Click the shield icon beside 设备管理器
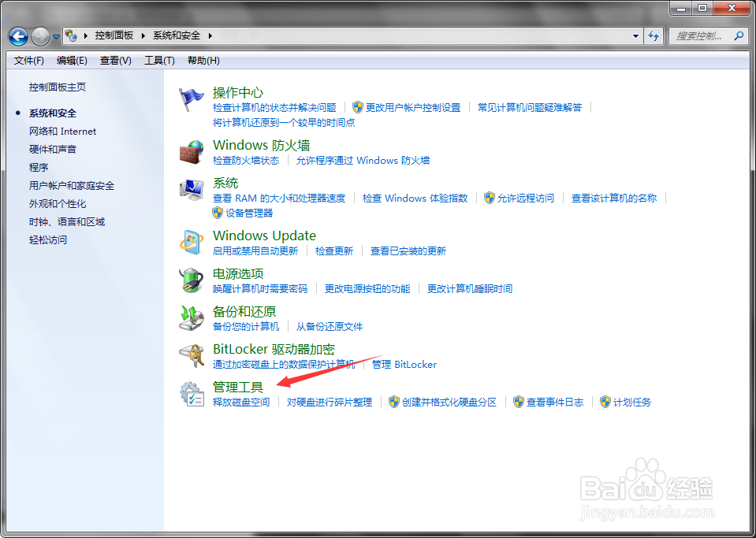The width and height of the screenshot is (756, 538). click(218, 213)
